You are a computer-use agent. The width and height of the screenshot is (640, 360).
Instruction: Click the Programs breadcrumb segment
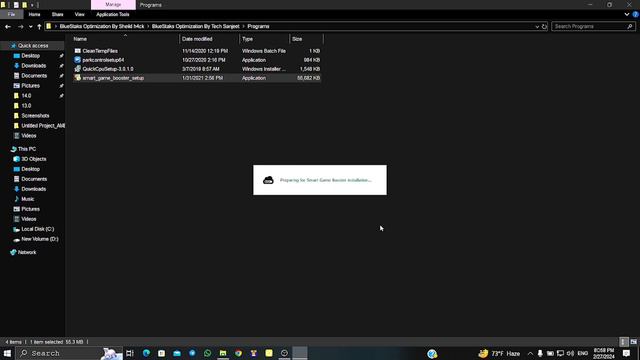258,27
